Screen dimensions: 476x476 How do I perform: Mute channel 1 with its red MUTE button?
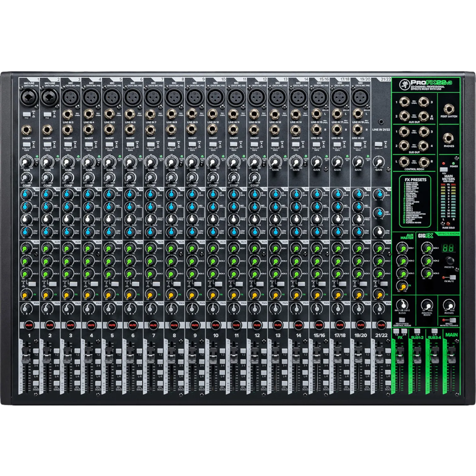29,325
